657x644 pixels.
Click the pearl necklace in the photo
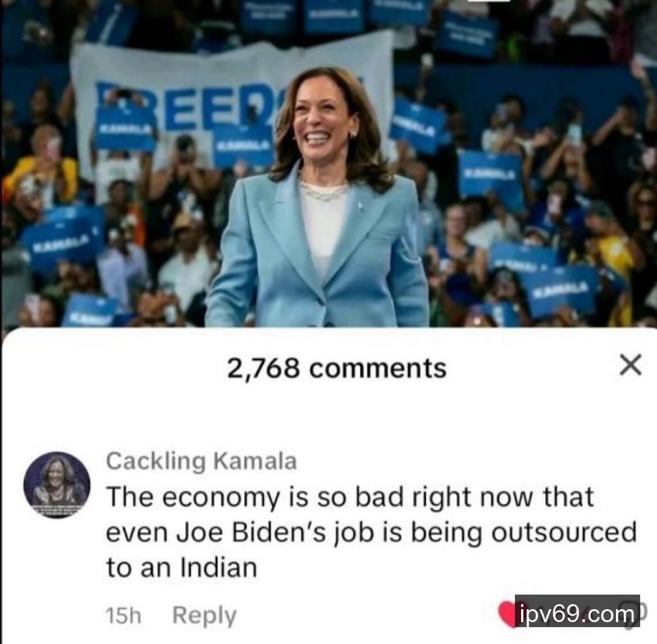(323, 189)
